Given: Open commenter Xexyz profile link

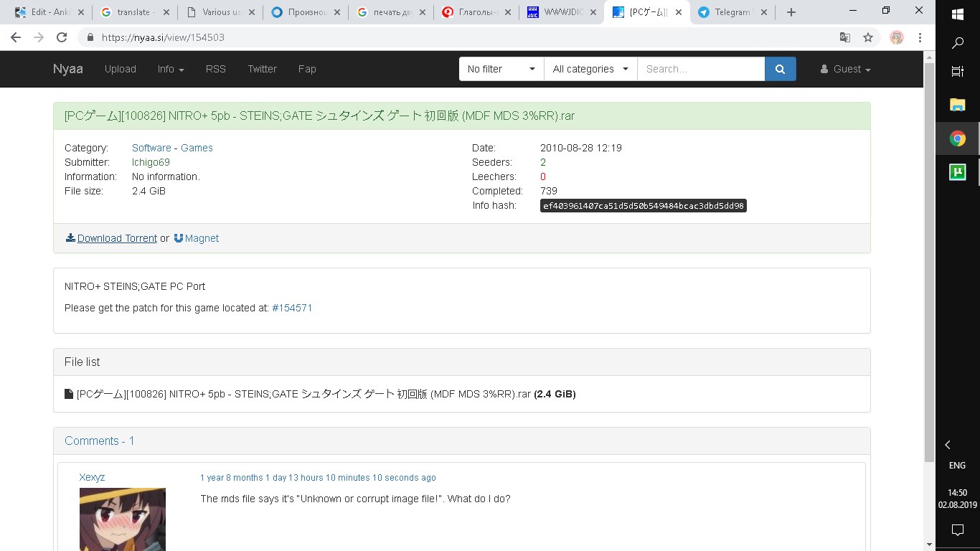Looking at the screenshot, I should pyautogui.click(x=92, y=477).
